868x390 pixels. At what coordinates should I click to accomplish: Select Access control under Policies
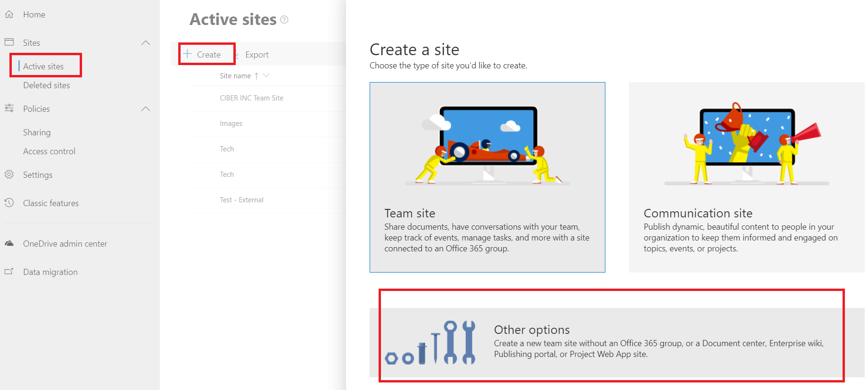[49, 151]
